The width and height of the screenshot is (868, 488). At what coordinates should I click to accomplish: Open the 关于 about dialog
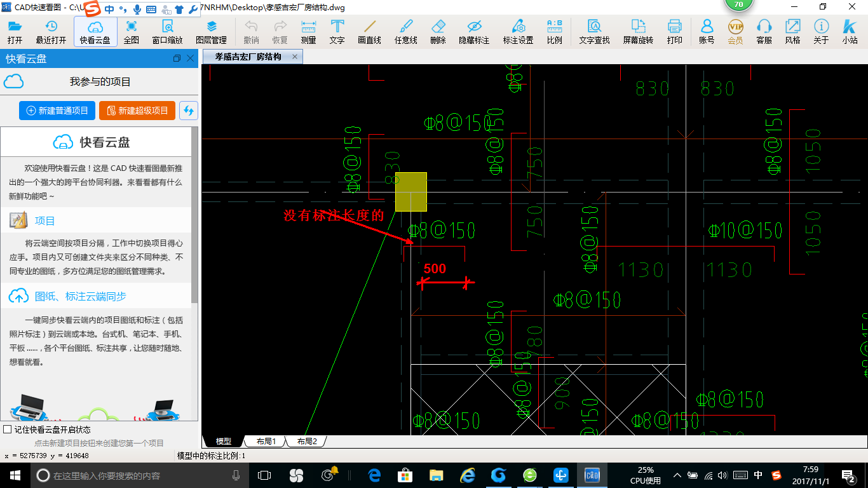coord(821,32)
